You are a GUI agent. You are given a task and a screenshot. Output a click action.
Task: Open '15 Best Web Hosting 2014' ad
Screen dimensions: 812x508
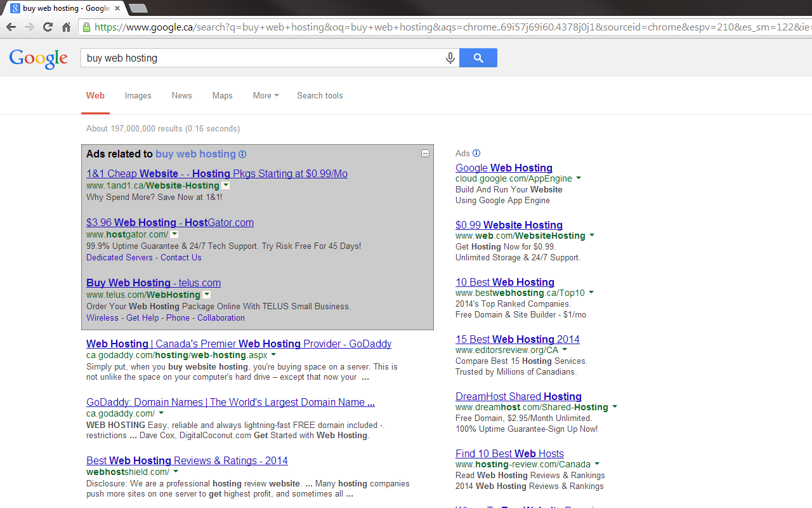pos(518,339)
